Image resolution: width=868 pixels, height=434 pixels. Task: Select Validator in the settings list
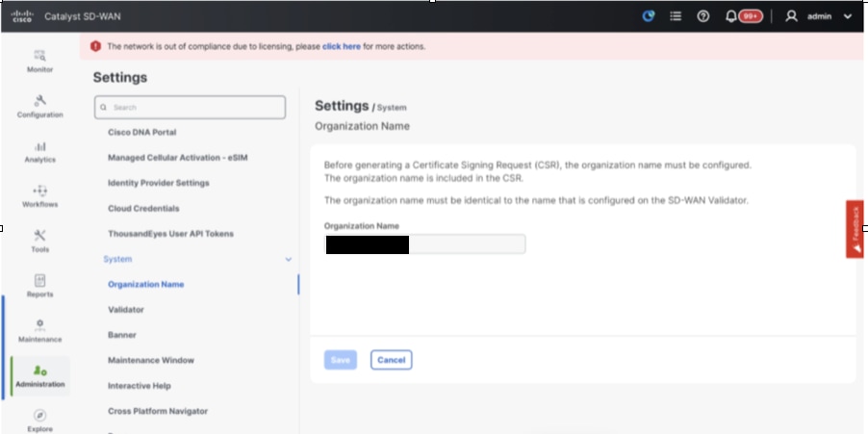click(x=126, y=310)
